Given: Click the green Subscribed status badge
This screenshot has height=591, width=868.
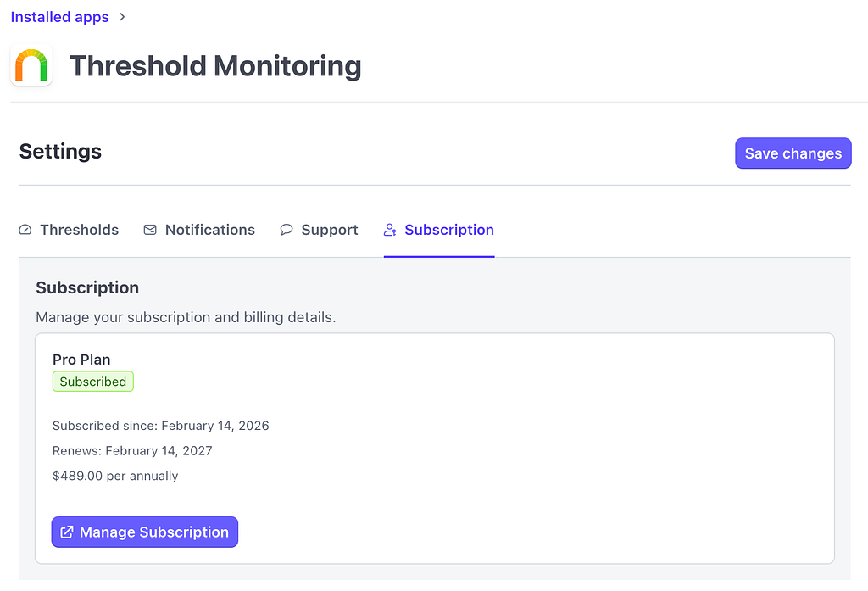Looking at the screenshot, I should [93, 382].
